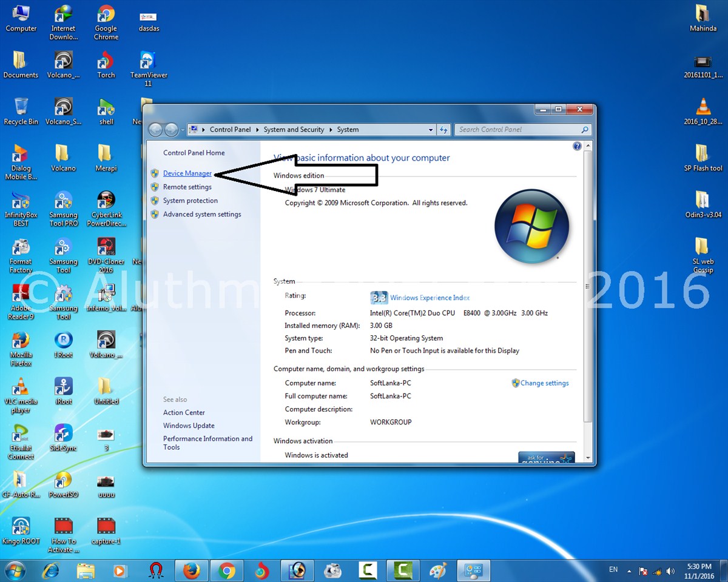Click the address bar refresh button
The width and height of the screenshot is (728, 582).
[x=443, y=130]
